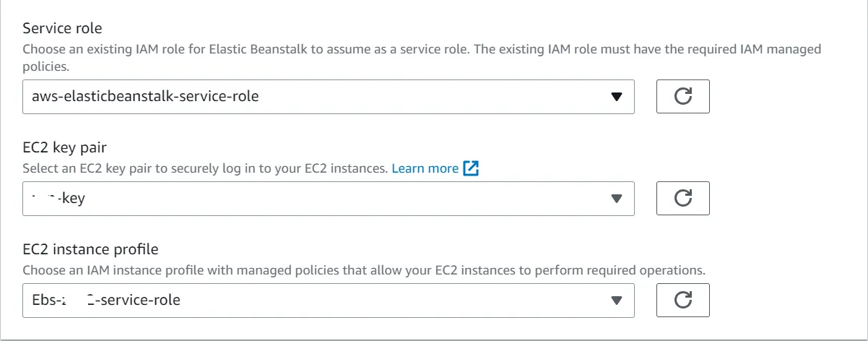This screenshot has height=341, width=868.
Task: Click the EC2 key pair dropdown arrow
Action: (616, 199)
